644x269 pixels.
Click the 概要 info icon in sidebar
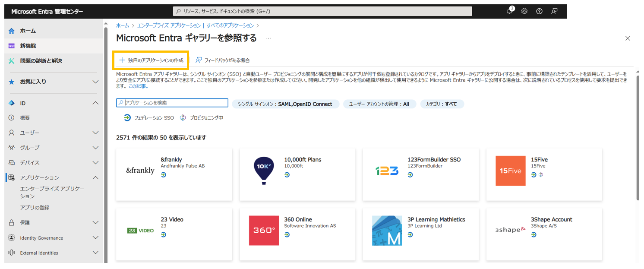click(x=12, y=118)
